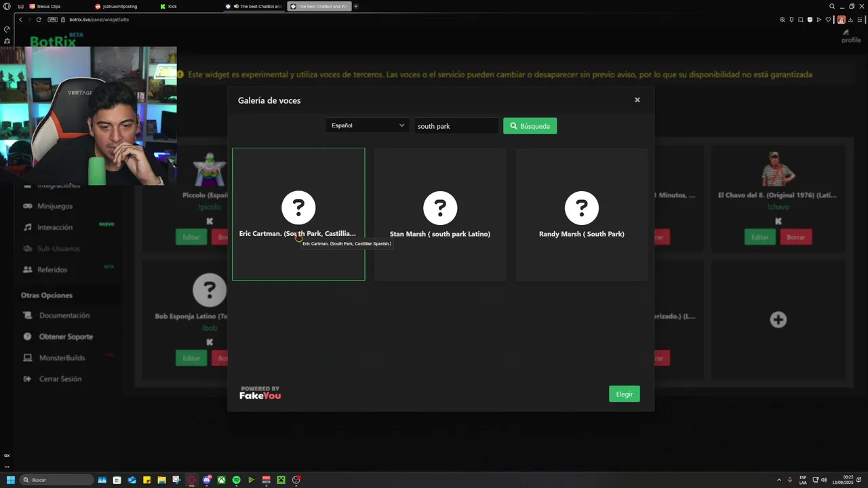Click the pinboard pin icon in toolbar

(x=791, y=20)
